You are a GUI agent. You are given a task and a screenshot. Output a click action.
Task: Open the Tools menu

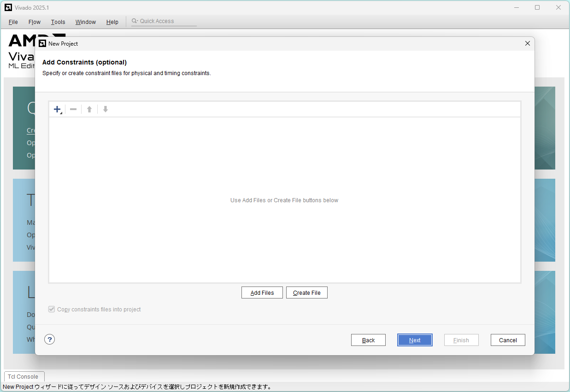point(58,22)
